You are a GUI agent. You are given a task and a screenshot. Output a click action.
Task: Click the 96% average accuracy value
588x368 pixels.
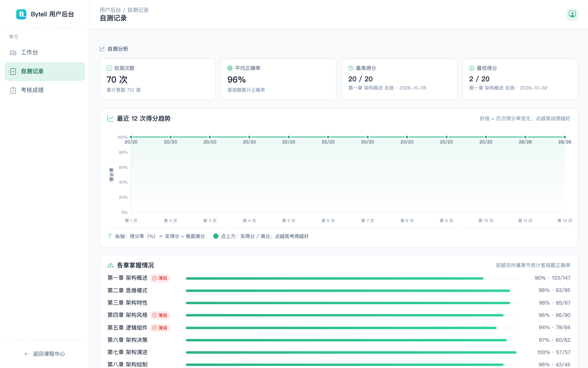[x=236, y=80]
